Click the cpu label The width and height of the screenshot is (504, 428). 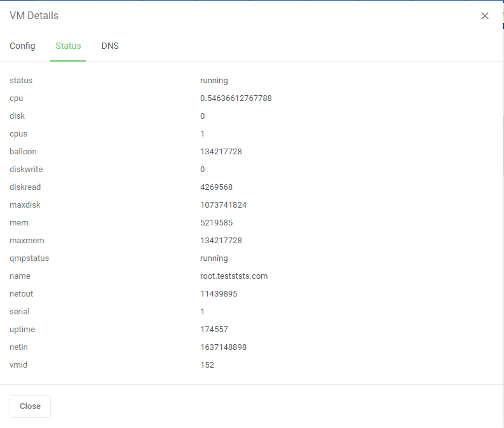pos(16,98)
